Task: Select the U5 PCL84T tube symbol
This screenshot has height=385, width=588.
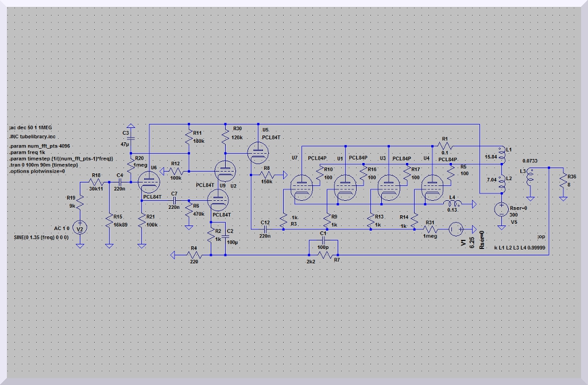Action: click(x=258, y=151)
